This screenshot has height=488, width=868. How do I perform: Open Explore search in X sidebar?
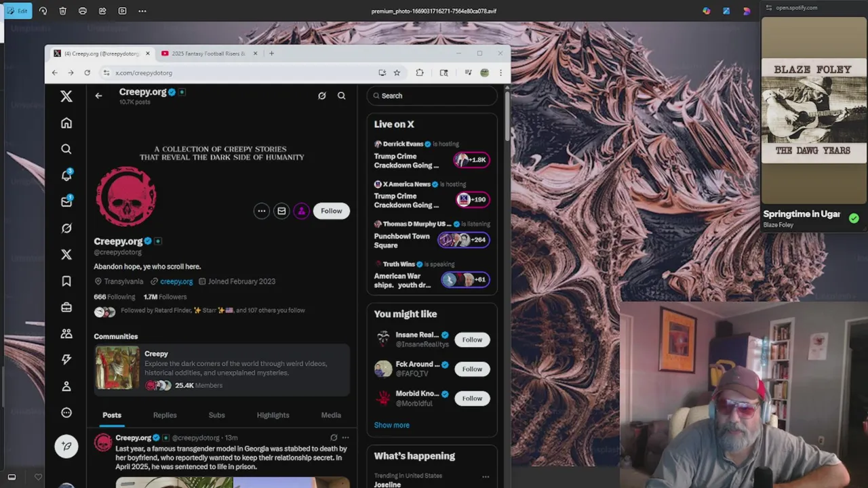pyautogui.click(x=66, y=149)
